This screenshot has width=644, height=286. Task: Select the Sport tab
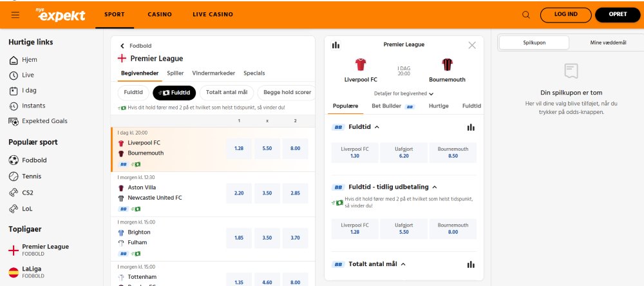point(115,14)
